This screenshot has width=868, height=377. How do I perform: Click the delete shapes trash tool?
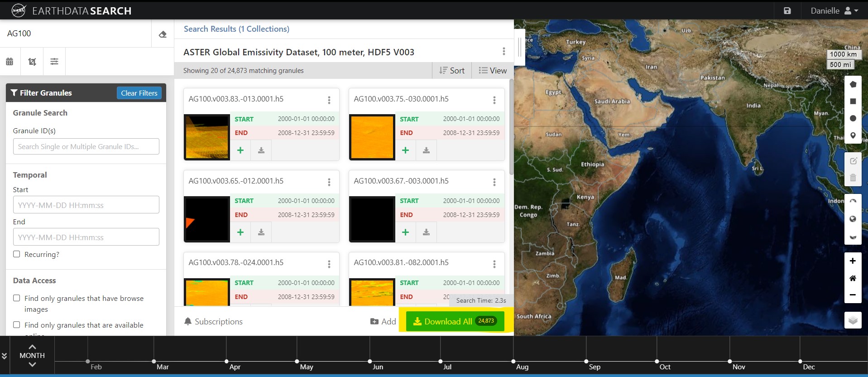853,178
